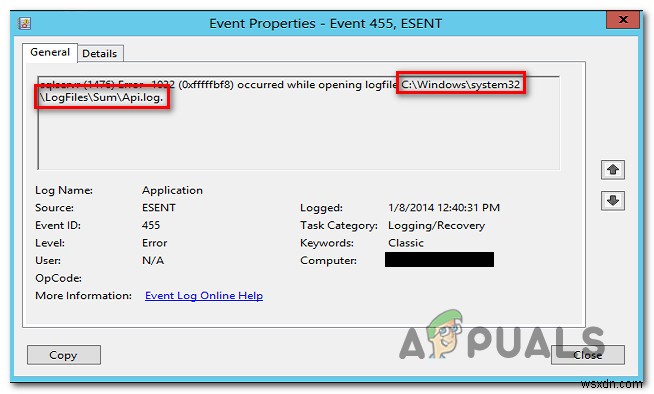This screenshot has width=654, height=394.
Task: Select the 'Application' log name value
Action: tap(172, 190)
